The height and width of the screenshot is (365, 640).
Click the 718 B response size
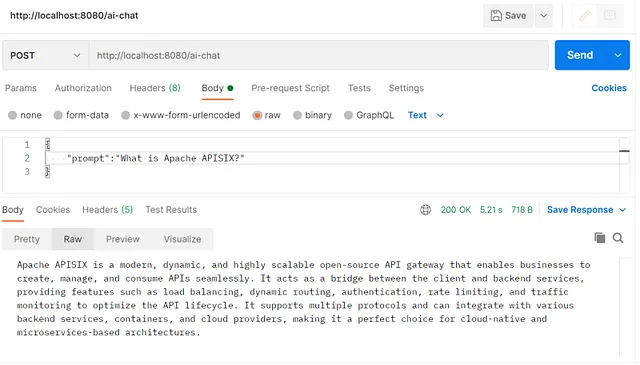click(522, 210)
